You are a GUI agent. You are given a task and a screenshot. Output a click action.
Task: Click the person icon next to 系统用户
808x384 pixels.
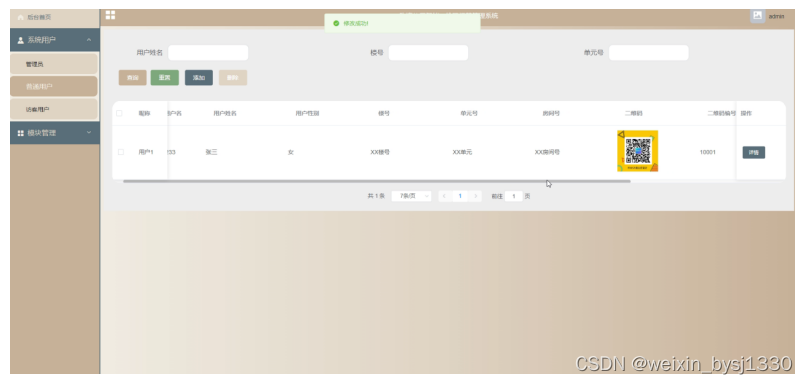click(21, 40)
